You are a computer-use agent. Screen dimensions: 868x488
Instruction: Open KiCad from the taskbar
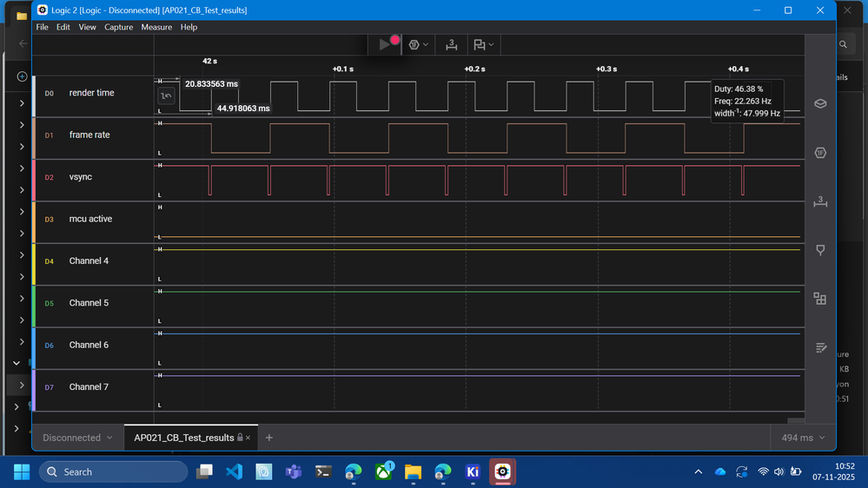point(473,472)
